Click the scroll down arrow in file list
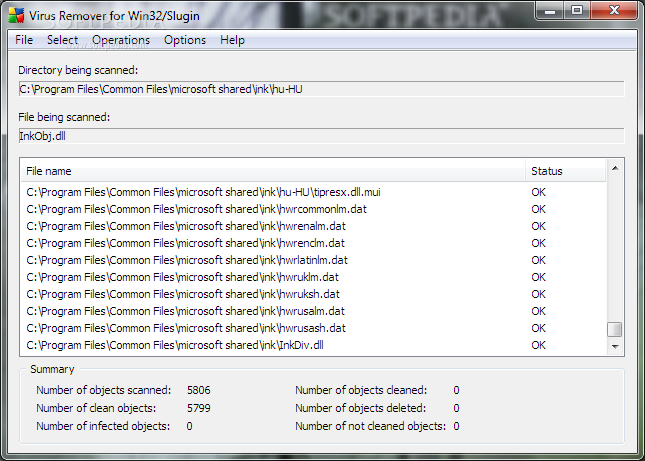 coord(615,346)
